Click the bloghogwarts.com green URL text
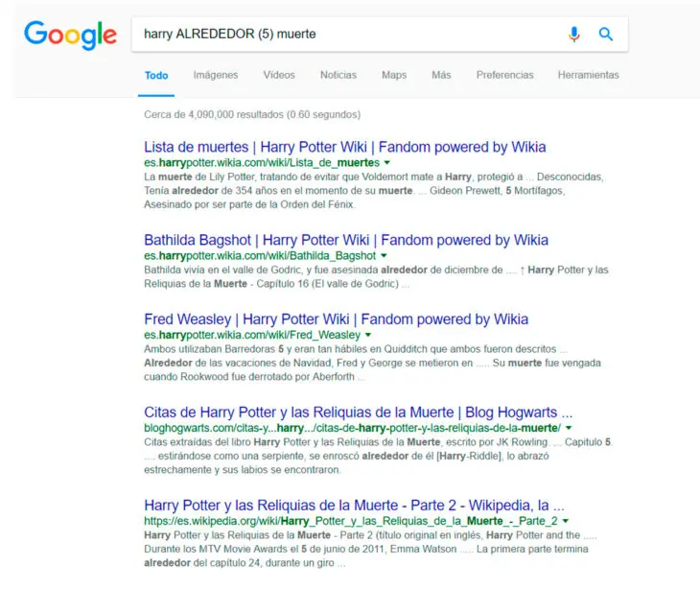Screen dimensions: 700x589 352,428
